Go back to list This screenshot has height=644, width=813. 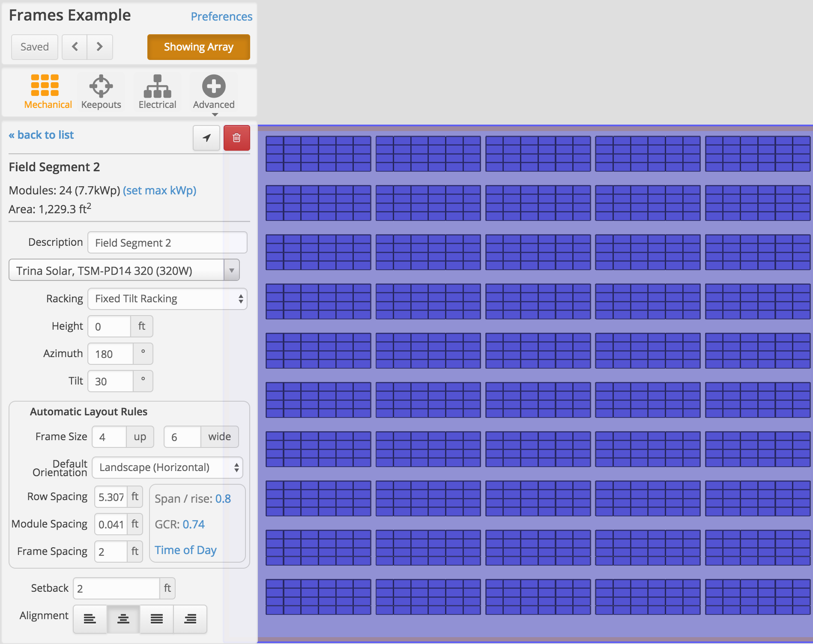click(x=41, y=135)
